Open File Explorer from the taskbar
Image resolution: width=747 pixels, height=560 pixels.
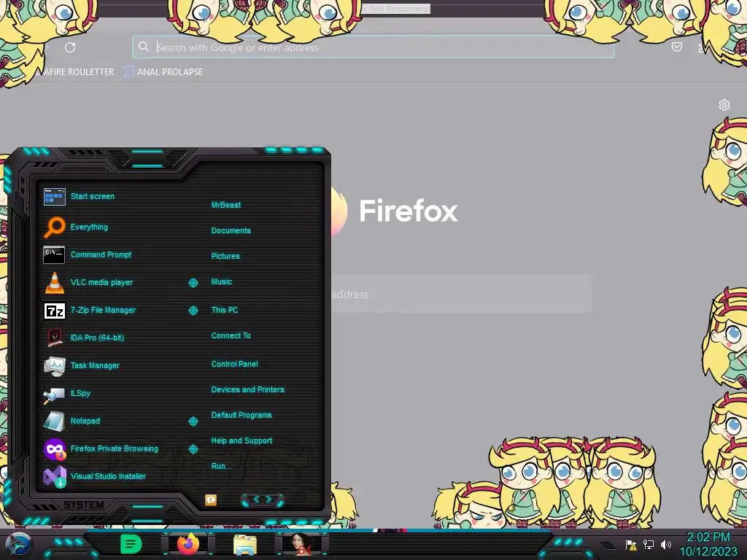click(245, 545)
